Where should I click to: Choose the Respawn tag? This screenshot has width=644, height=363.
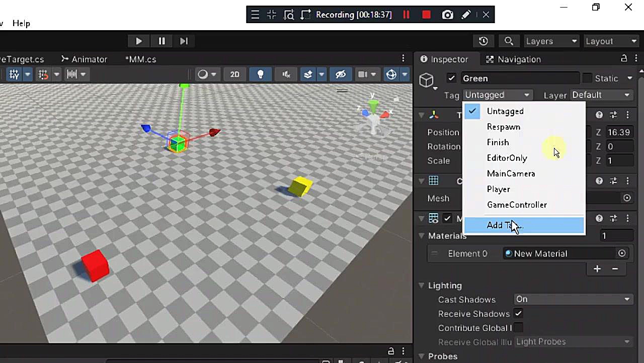tap(524, 127)
